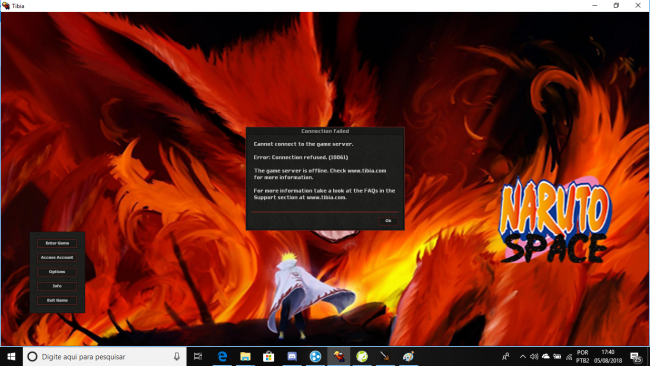The image size is (650, 366).
Task: Expand hidden system tray icons
Action: [x=523, y=356]
